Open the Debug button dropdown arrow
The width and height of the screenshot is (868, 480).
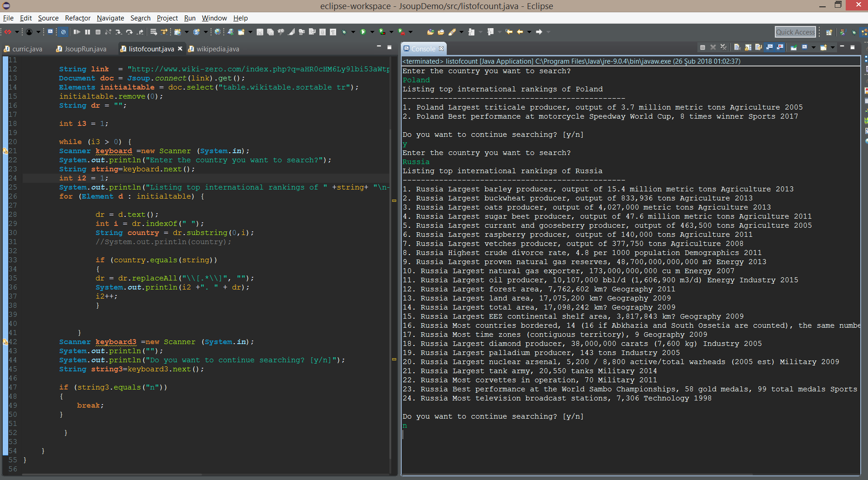(x=353, y=32)
